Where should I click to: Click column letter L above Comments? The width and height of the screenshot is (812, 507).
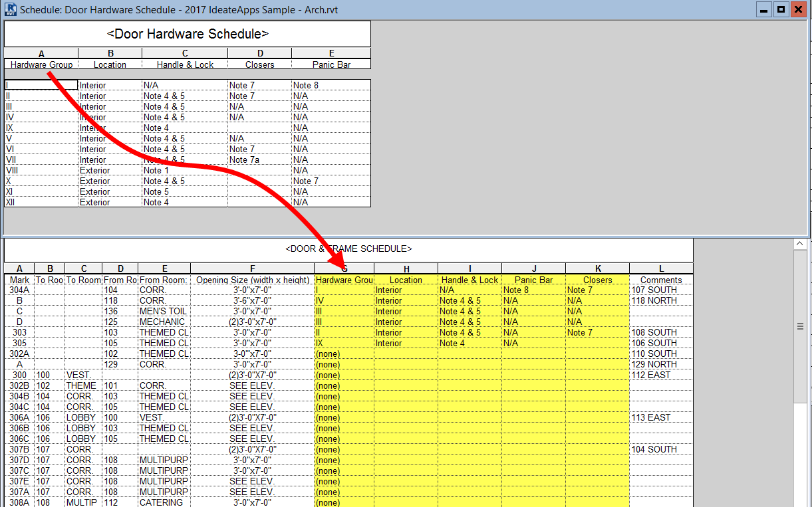[x=661, y=268]
